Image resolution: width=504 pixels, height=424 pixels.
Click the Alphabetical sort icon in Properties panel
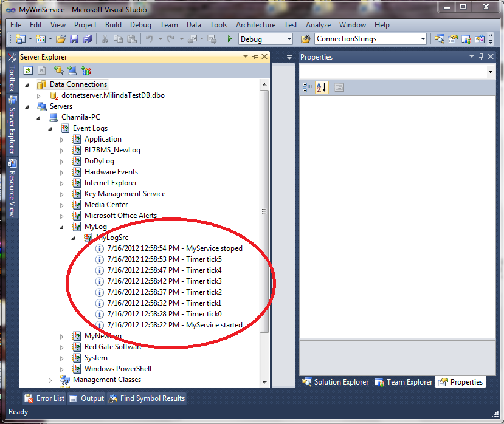(321, 87)
